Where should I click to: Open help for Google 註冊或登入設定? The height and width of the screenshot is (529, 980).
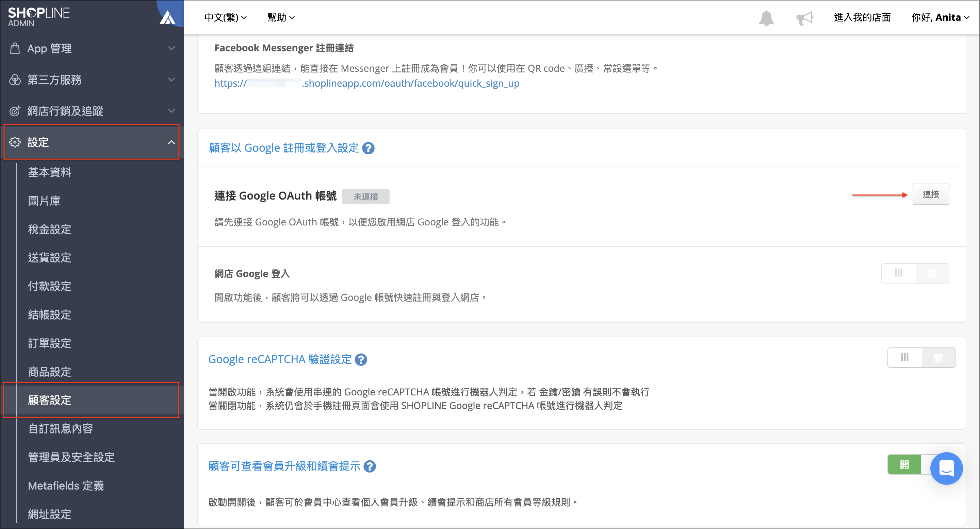click(368, 148)
